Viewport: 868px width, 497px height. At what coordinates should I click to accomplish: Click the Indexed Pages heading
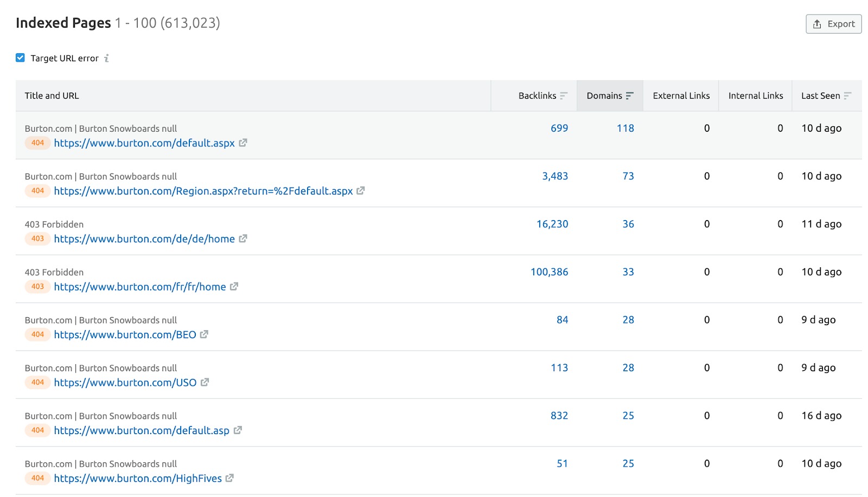coord(63,23)
